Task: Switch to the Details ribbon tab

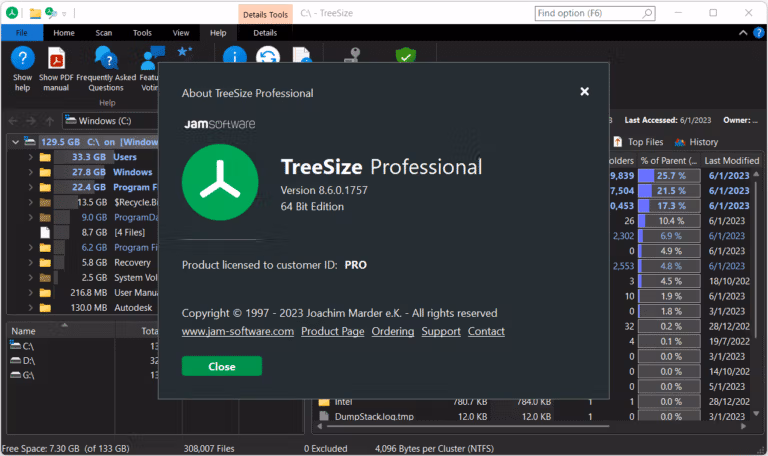Action: (265, 33)
